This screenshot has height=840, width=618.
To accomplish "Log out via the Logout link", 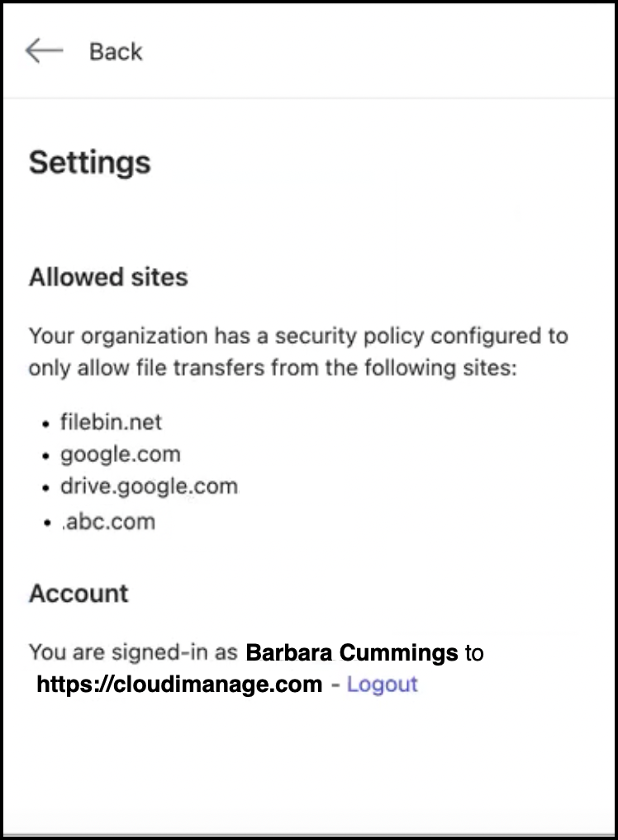I will click(382, 685).
